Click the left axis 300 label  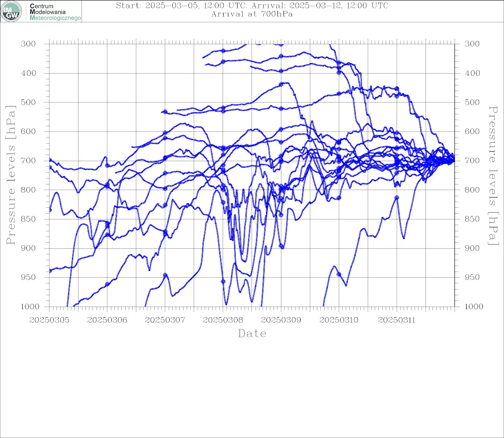(28, 44)
